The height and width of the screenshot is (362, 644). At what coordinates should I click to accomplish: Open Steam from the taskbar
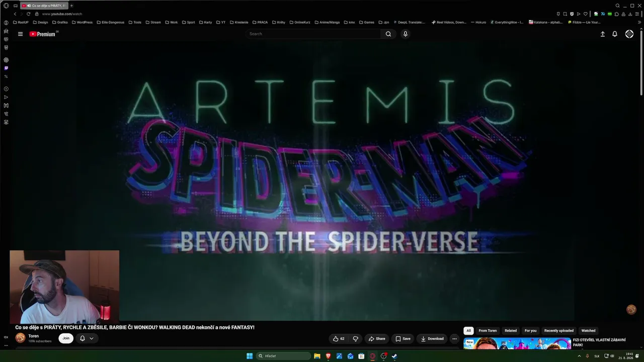(394, 356)
